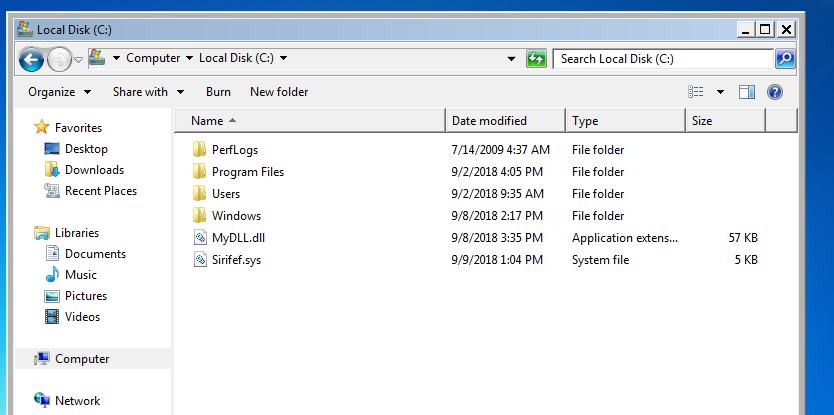
Task: Open Help with the question mark icon
Action: click(775, 92)
